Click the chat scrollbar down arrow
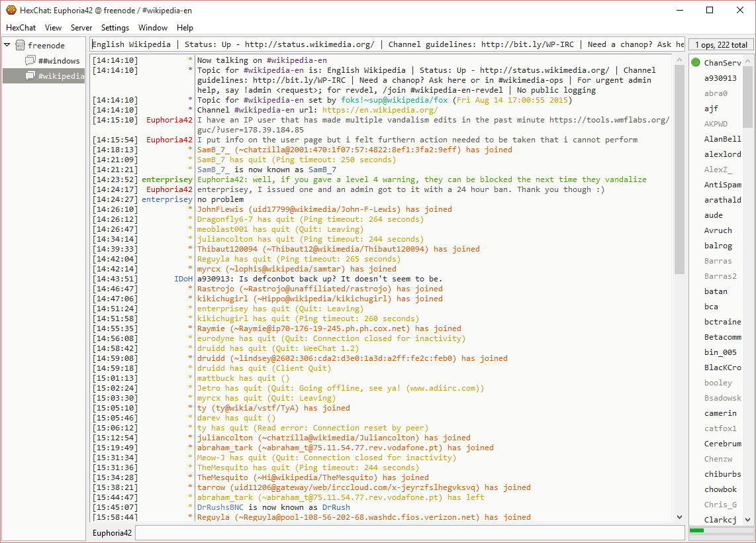Viewport: 756px width, 543px height. (x=679, y=517)
